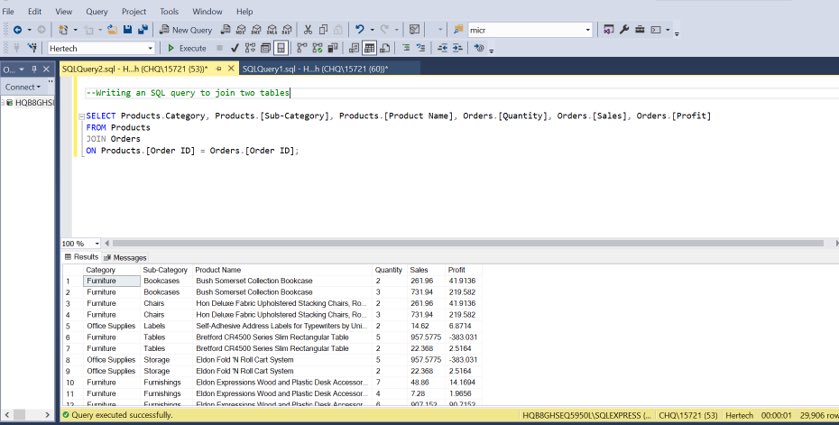Open the Connect dropdown in Object Explorer

(22, 87)
